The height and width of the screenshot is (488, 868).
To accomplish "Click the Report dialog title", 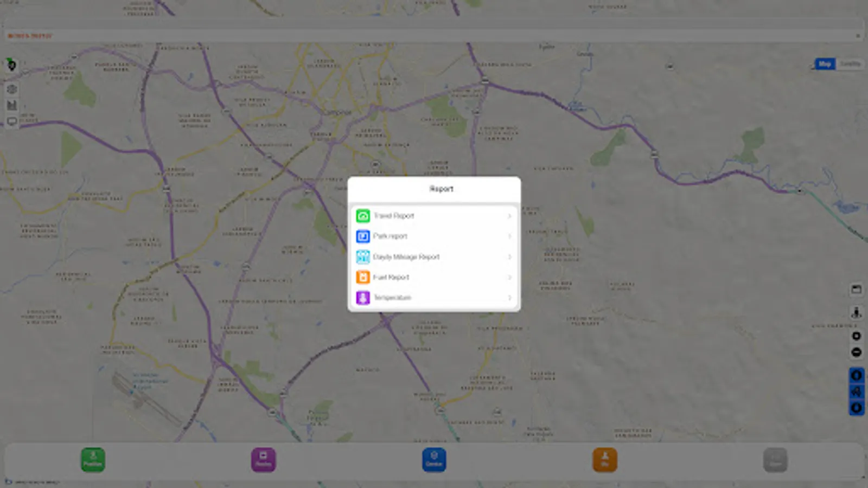I will pos(441,189).
